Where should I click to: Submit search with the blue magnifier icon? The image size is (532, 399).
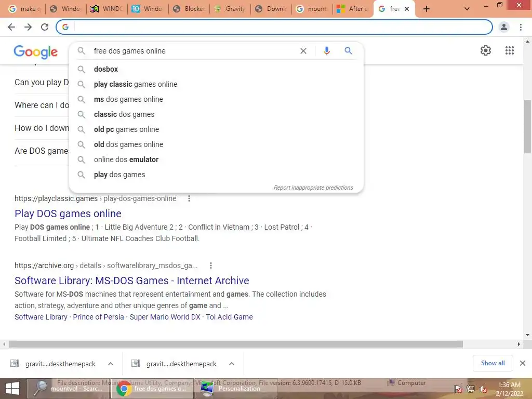click(x=349, y=51)
